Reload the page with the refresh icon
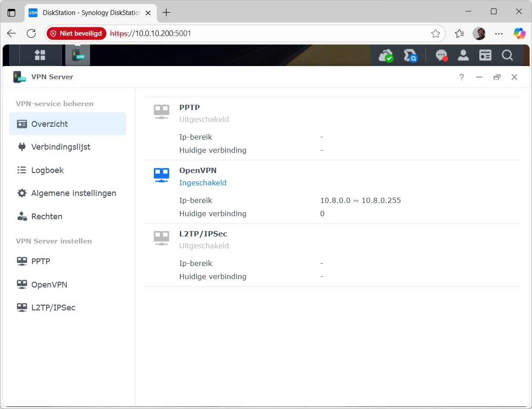 31,33
